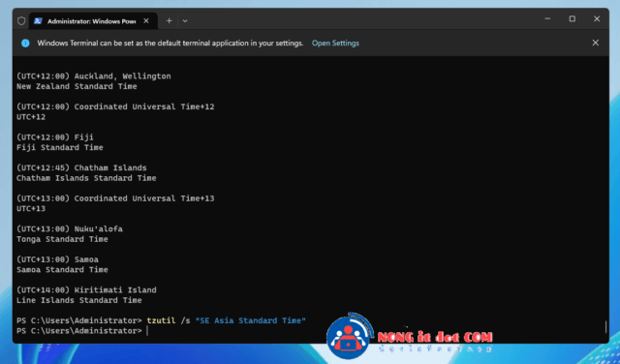Click the text "New Zealand Standard Time"
The width and height of the screenshot is (620, 364).
(77, 86)
